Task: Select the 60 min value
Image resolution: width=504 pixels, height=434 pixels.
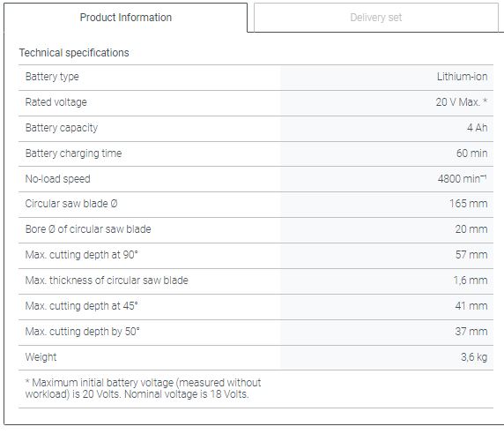Action: (472, 153)
